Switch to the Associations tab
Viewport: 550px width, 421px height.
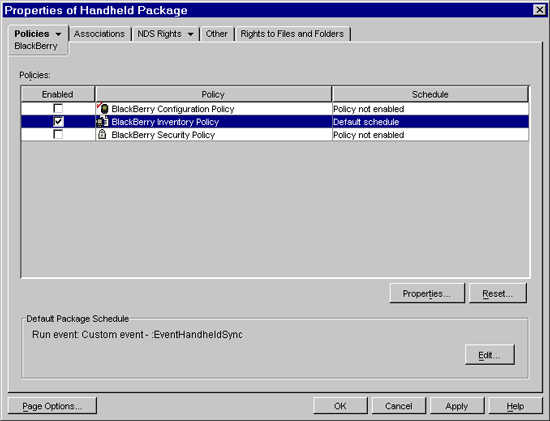tap(99, 34)
